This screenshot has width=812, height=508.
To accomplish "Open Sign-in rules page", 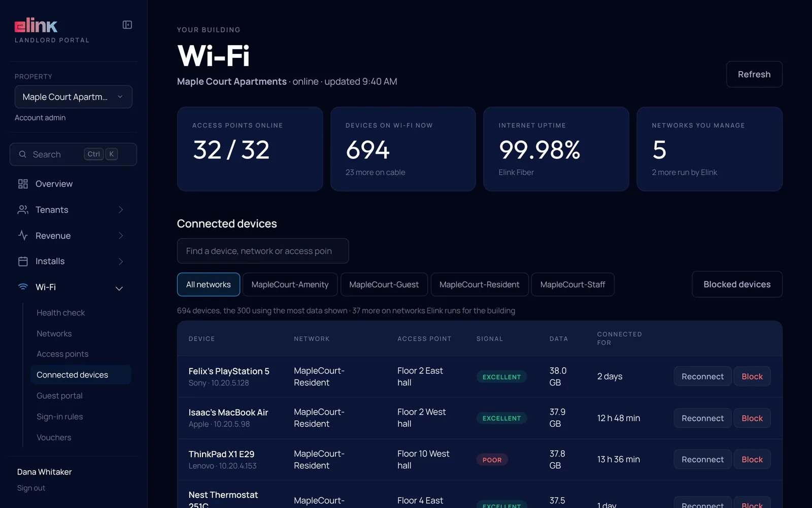I will click(x=59, y=417).
